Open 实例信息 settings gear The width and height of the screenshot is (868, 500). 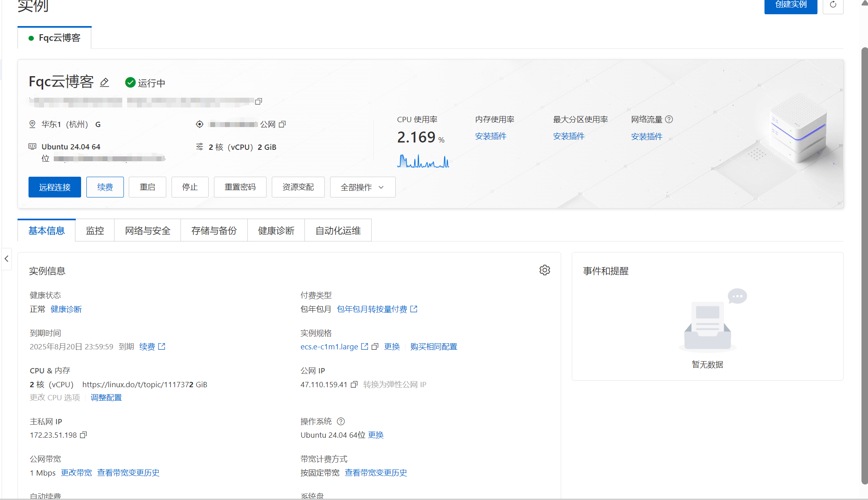tap(544, 270)
